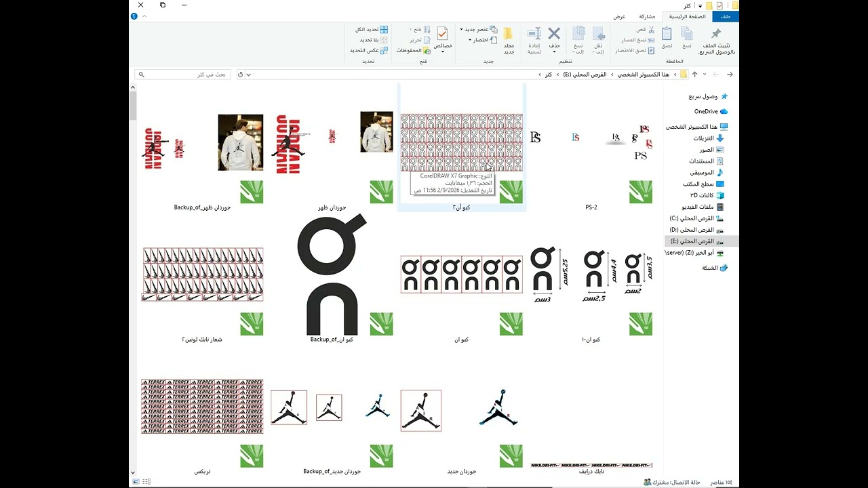Open Customize Quick Access Toolbar dropdown
The image size is (868, 488).
click(x=700, y=5)
